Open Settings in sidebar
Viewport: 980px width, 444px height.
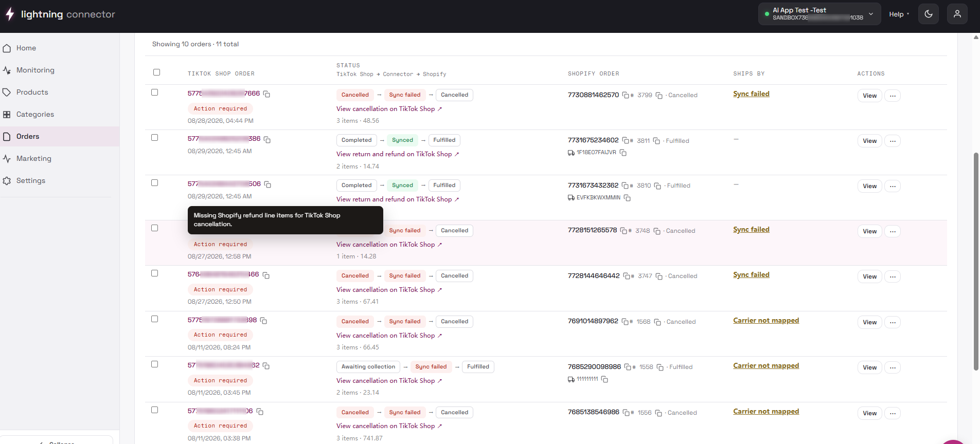coord(60,181)
